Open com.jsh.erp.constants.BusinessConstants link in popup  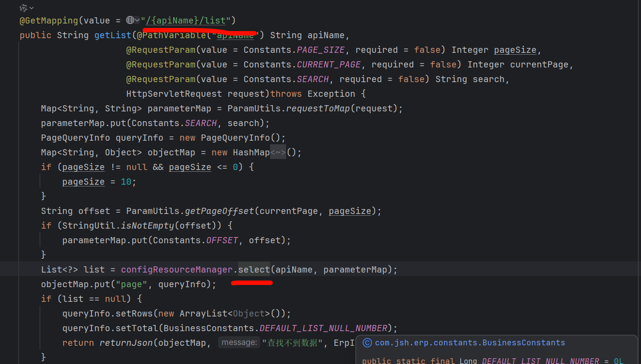click(470, 343)
